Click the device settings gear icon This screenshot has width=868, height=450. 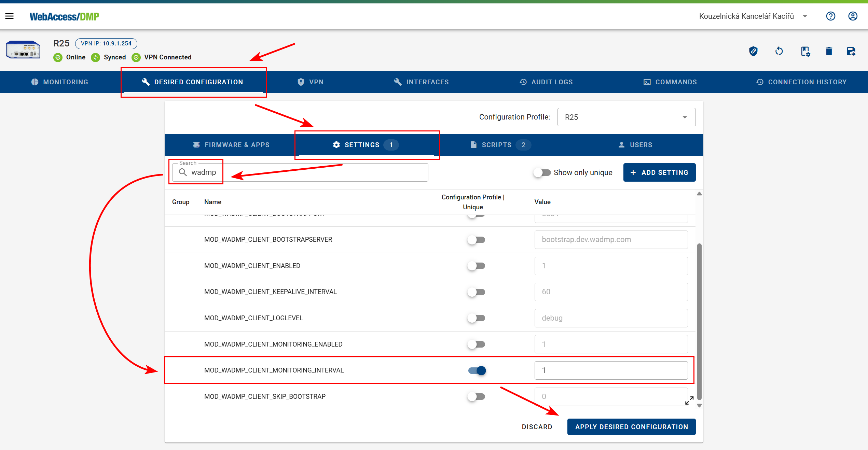[805, 51]
